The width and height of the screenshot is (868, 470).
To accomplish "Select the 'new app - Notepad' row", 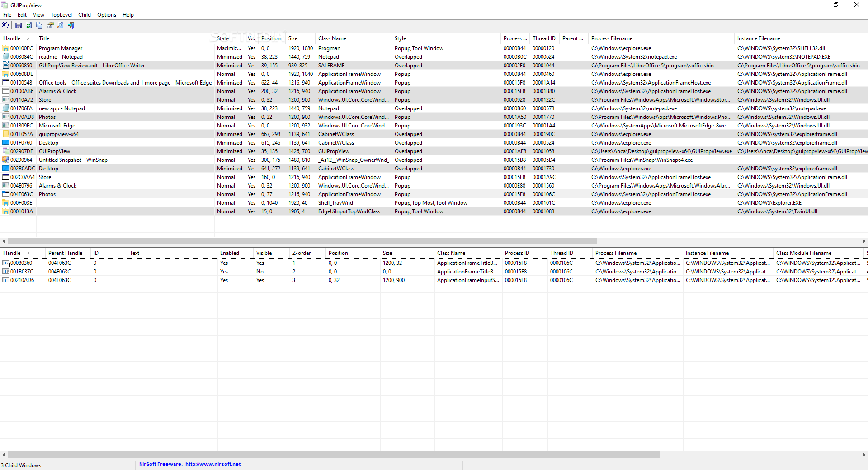I will [x=434, y=108].
